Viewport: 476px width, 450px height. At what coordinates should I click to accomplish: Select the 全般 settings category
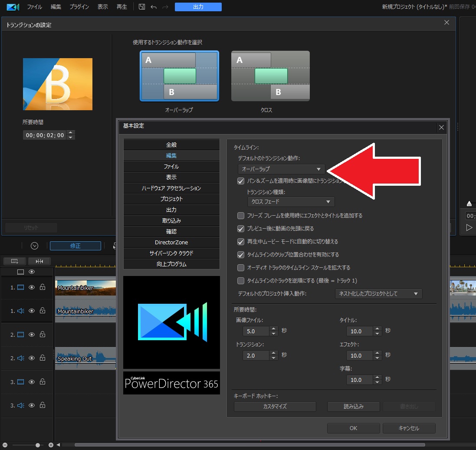[x=171, y=145]
